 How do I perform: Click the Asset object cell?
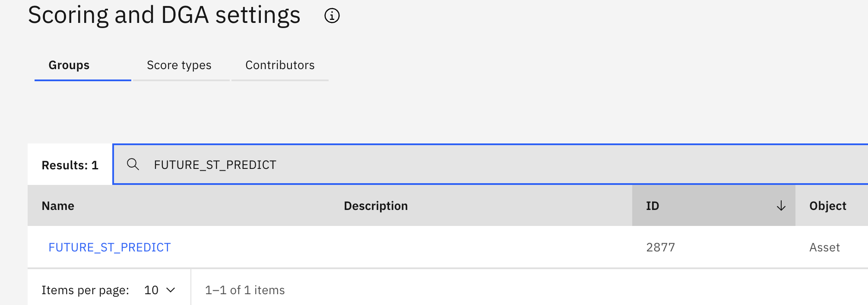824,247
